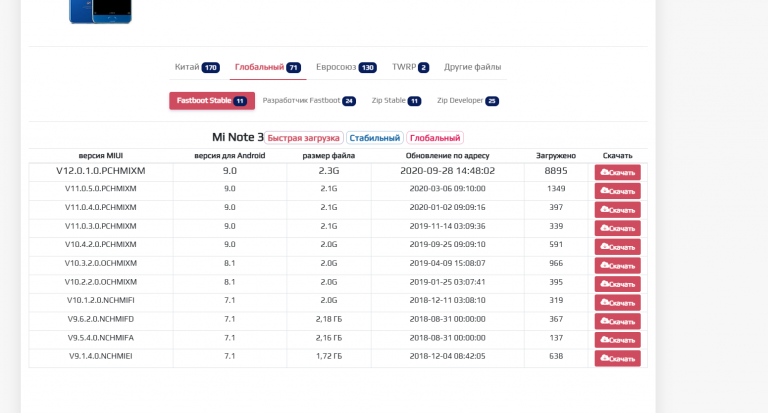
Task: Click the V9.1.4.0.NCHMIEI version cell
Action: point(101,356)
